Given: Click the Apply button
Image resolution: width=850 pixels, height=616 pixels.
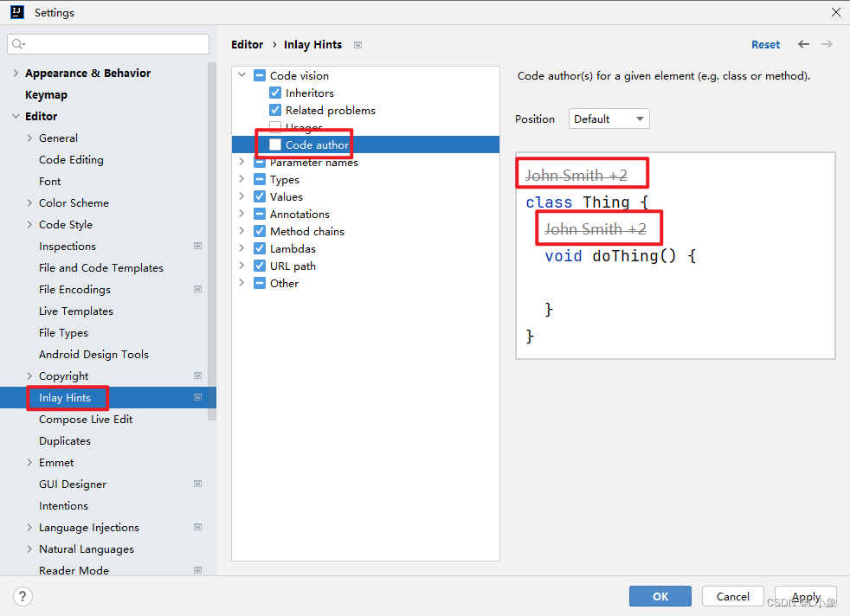Looking at the screenshot, I should (806, 596).
